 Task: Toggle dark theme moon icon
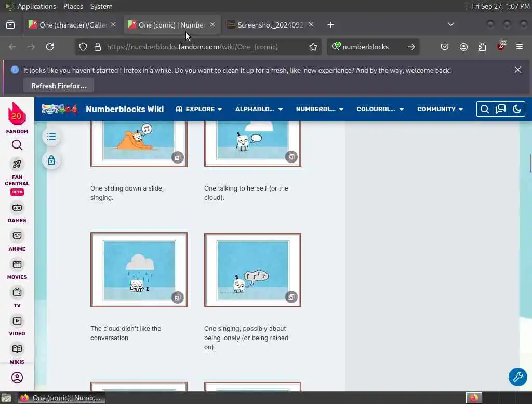point(517,109)
